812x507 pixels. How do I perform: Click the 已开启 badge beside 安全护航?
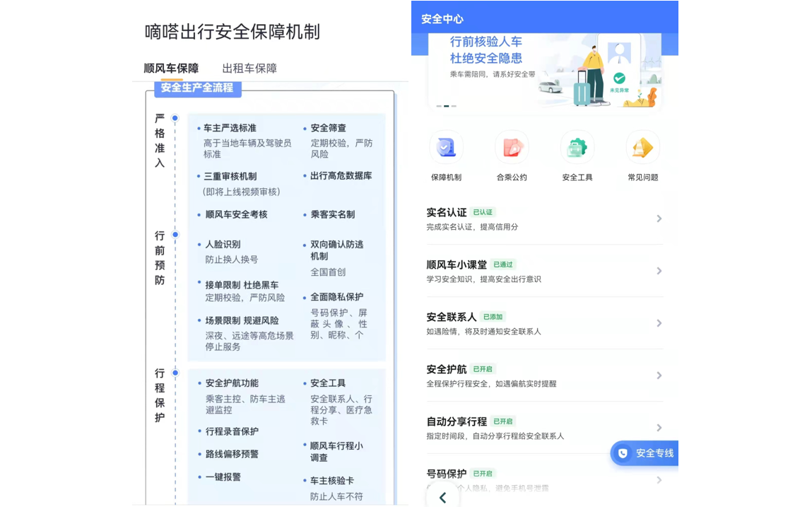(x=483, y=369)
